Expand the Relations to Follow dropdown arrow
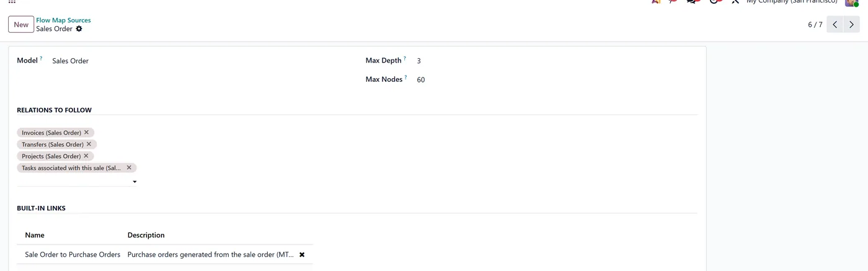Viewport: 868px width, 271px height. click(x=135, y=182)
